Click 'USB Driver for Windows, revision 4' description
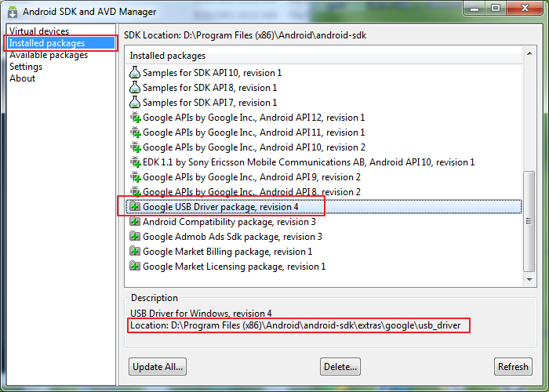The height and width of the screenshot is (392, 549). [201, 313]
